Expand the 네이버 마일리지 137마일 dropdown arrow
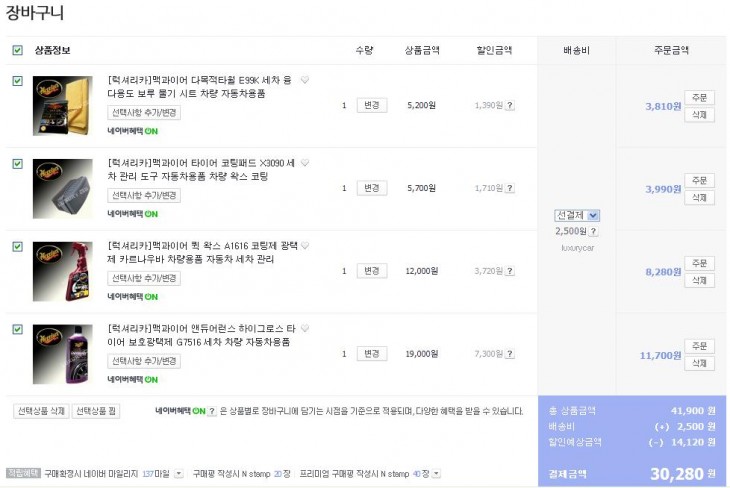 point(179,474)
